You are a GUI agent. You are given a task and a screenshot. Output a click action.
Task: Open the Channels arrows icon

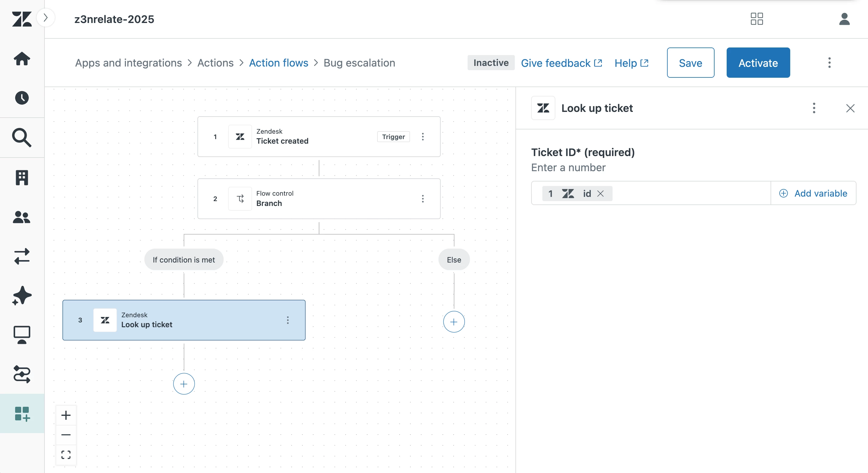tap(22, 256)
